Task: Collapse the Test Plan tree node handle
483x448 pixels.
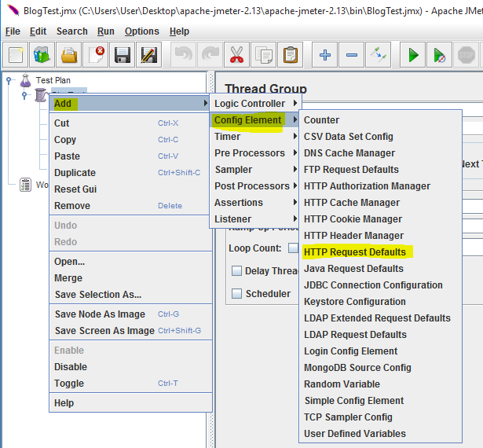Action: 9,80
